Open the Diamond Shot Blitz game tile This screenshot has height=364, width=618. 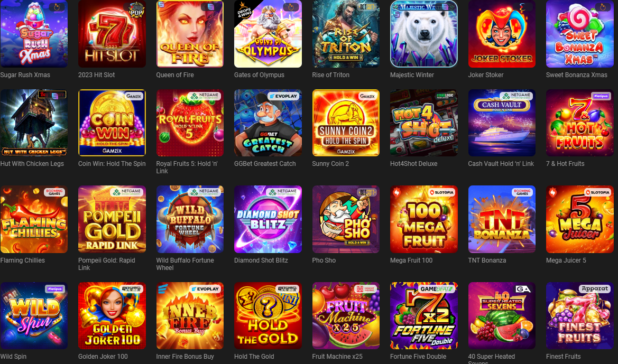268,219
